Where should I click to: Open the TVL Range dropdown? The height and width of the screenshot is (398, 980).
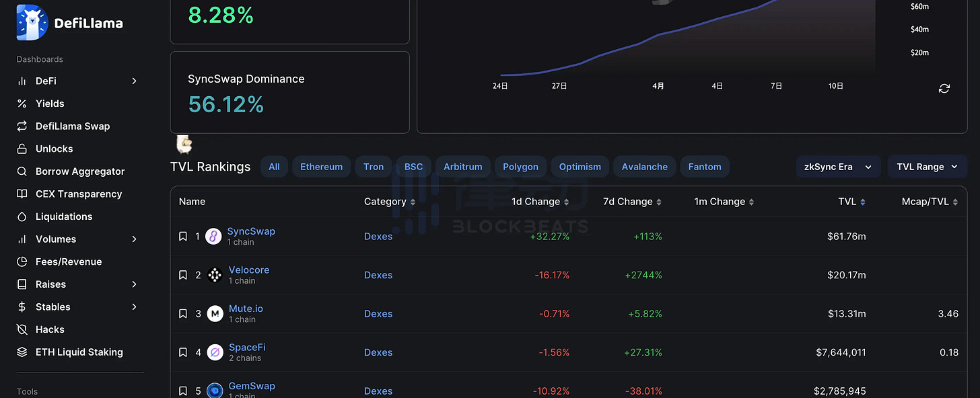point(928,167)
